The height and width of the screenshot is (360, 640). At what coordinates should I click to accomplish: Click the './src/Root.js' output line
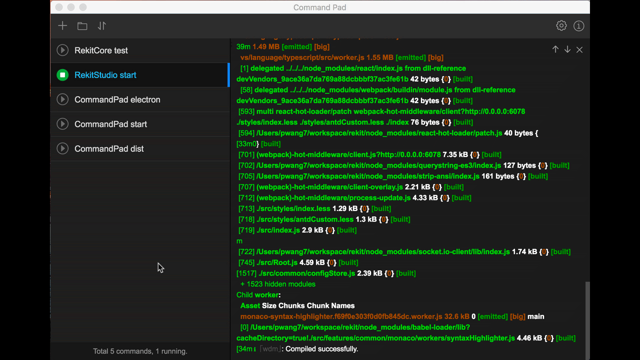(x=298, y=262)
